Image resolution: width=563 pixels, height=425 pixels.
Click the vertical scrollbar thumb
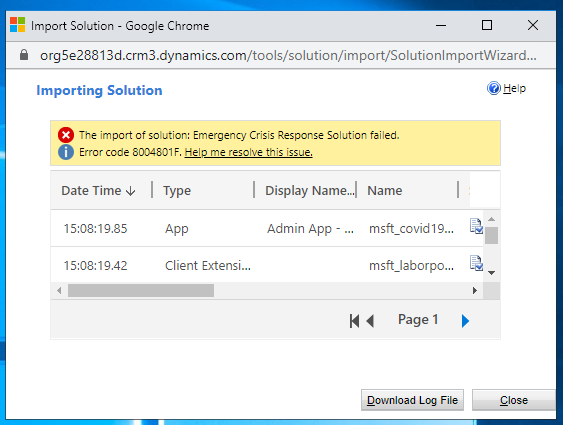point(492,235)
